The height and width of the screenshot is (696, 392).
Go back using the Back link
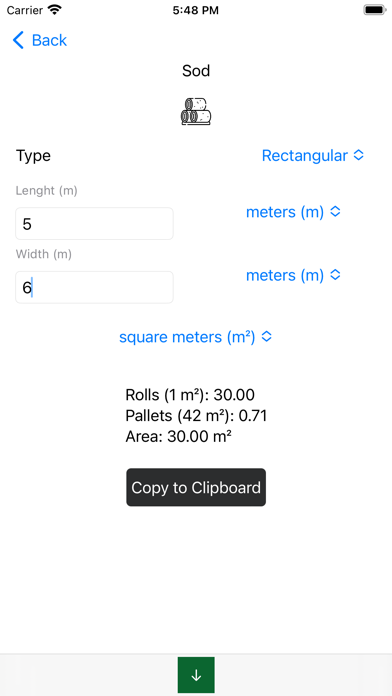pyautogui.click(x=40, y=40)
